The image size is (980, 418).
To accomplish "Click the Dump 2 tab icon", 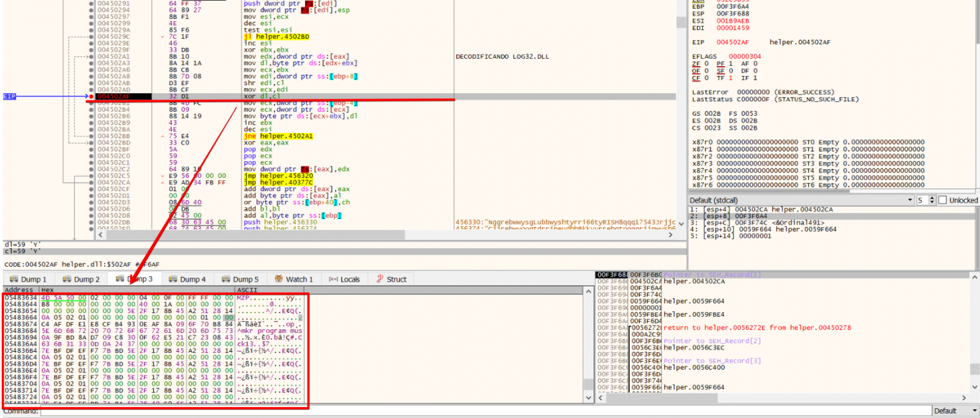I will [67, 279].
